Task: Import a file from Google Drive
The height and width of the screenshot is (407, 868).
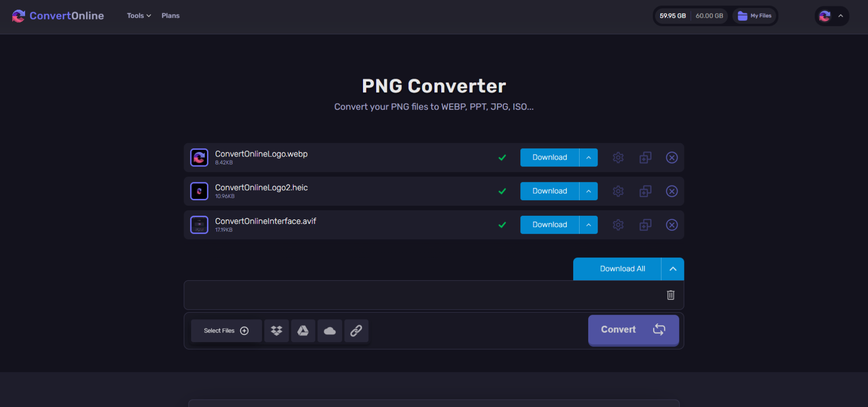Action: 303,331
